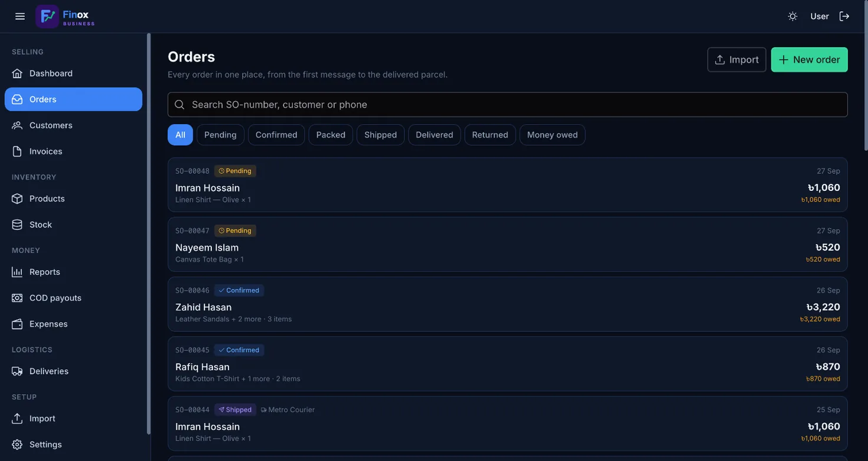
Task: Click the sidebar scrollbar
Action: click(x=149, y=233)
